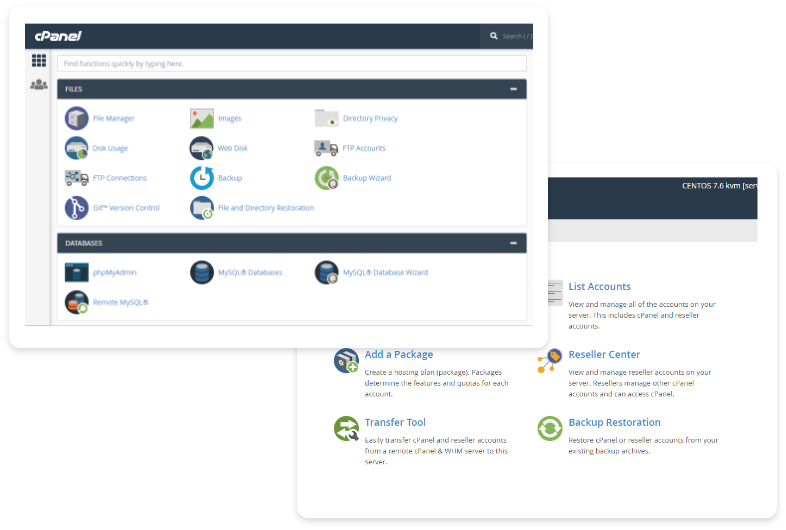
Task: Open the Remote MySQL icon
Action: coord(77,302)
